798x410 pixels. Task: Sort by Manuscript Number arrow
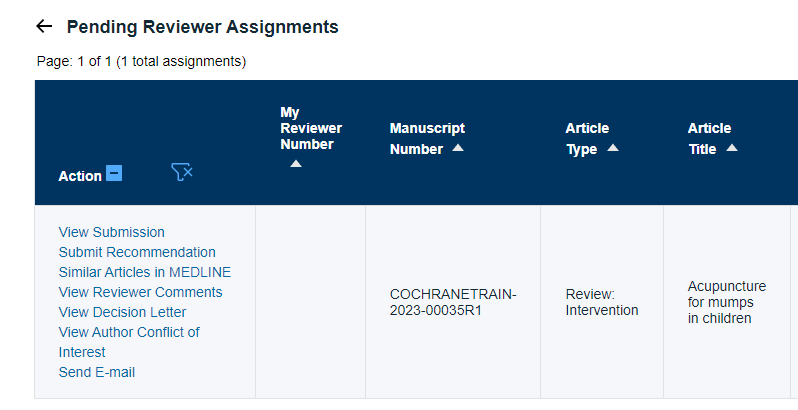(x=458, y=148)
